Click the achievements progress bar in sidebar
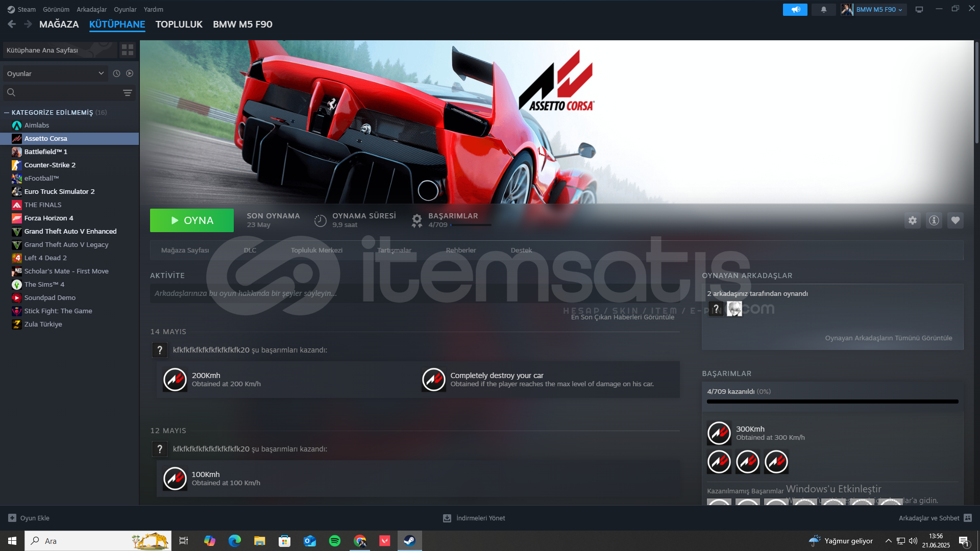Screen dimensions: 980x551 click(832, 402)
